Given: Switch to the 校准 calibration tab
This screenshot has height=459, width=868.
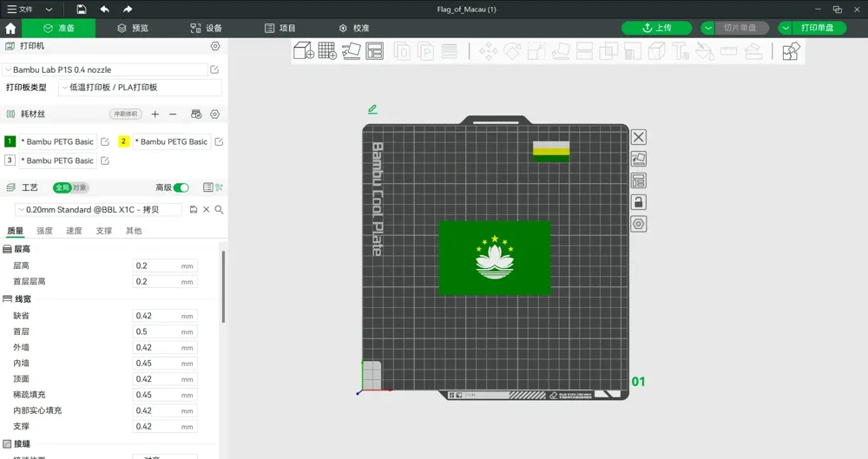Looking at the screenshot, I should 354,29.
